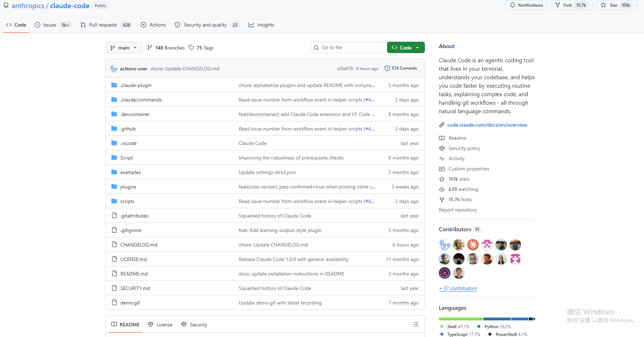
Task: Click the book icon next to Readme
Action: (442, 138)
